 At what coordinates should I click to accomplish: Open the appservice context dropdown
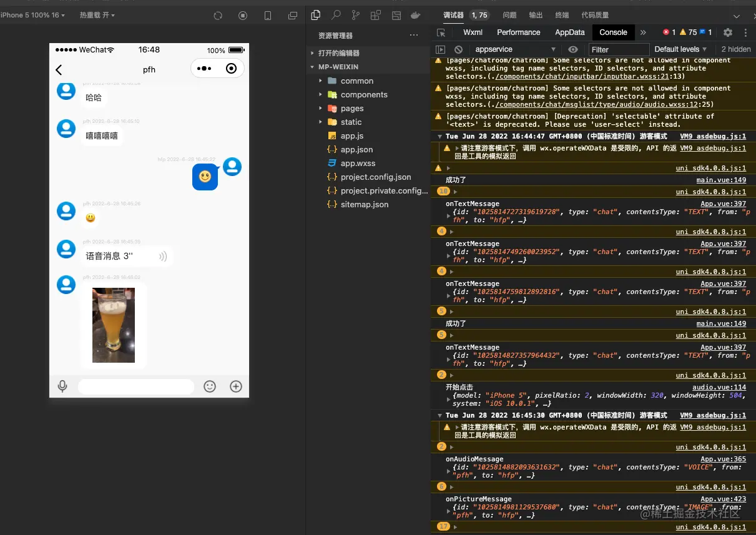pos(515,49)
